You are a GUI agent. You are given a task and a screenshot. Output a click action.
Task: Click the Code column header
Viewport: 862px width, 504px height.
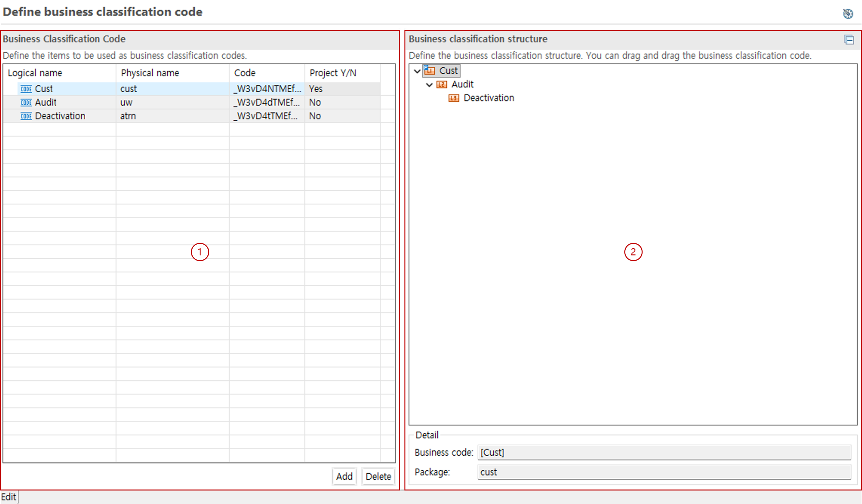click(x=244, y=73)
